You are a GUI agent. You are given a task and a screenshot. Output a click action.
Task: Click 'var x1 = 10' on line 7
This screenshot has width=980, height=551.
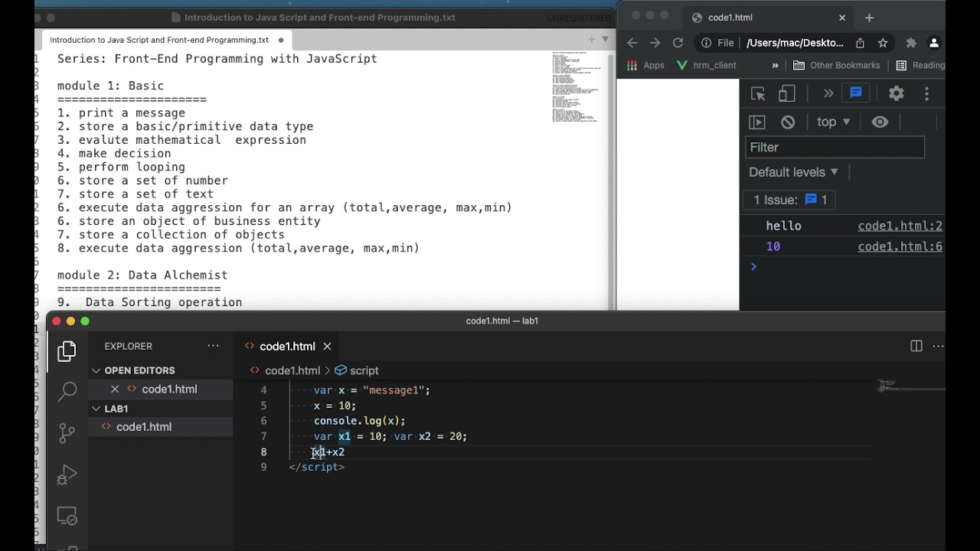click(x=348, y=436)
